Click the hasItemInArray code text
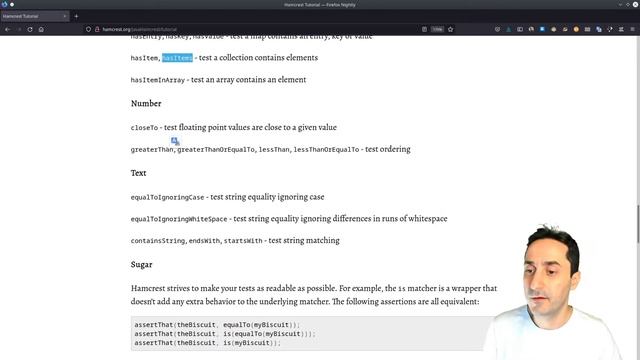This screenshot has width=640, height=360. click(x=158, y=80)
